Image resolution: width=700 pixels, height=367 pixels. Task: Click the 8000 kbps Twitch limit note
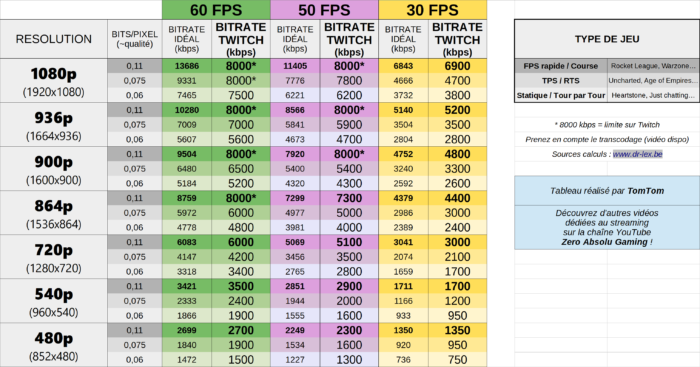[607, 125]
